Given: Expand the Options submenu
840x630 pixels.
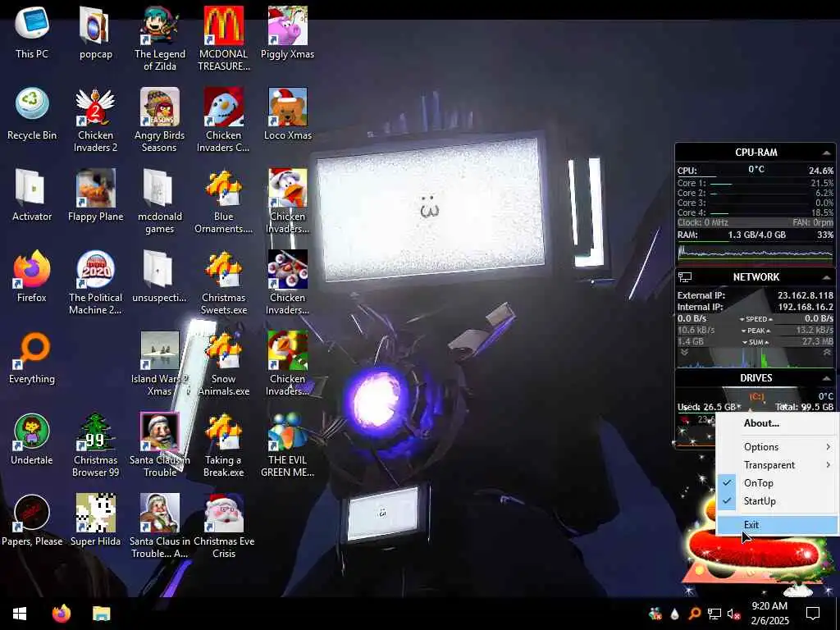Looking at the screenshot, I should tap(777, 447).
